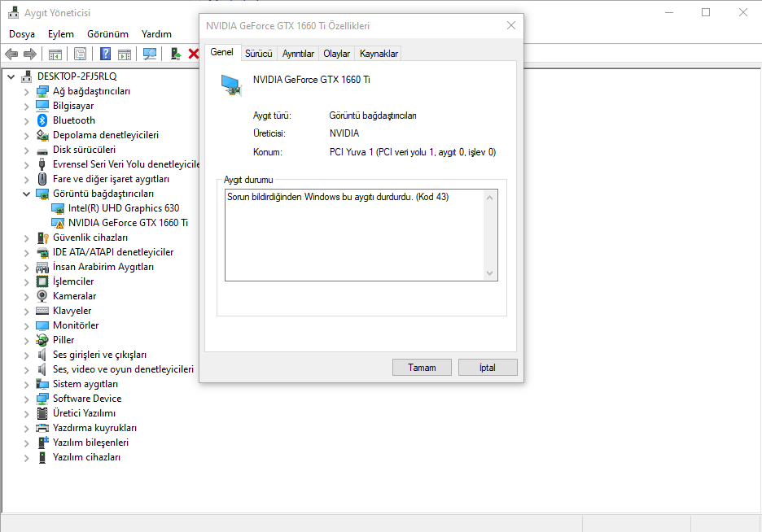Expand Software Device category
Viewport: 762px width, 532px height.
(x=26, y=399)
